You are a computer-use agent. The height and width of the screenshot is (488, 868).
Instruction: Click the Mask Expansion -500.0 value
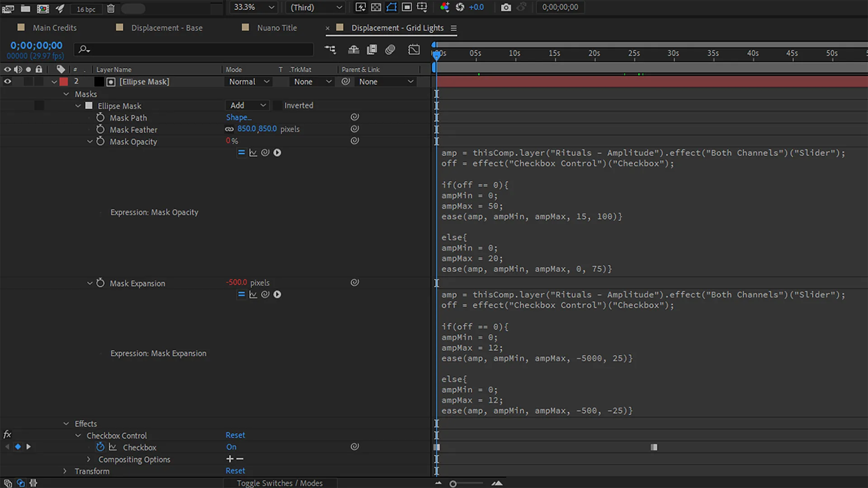[x=236, y=282]
